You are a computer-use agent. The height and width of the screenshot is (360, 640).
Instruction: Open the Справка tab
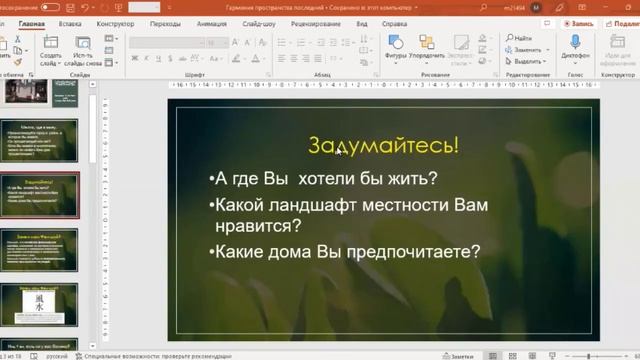pos(394,24)
